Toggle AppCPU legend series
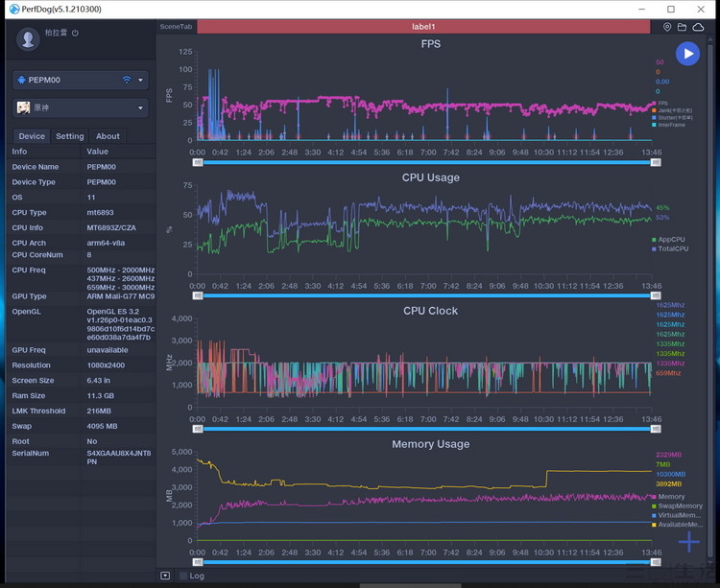 tap(668, 240)
